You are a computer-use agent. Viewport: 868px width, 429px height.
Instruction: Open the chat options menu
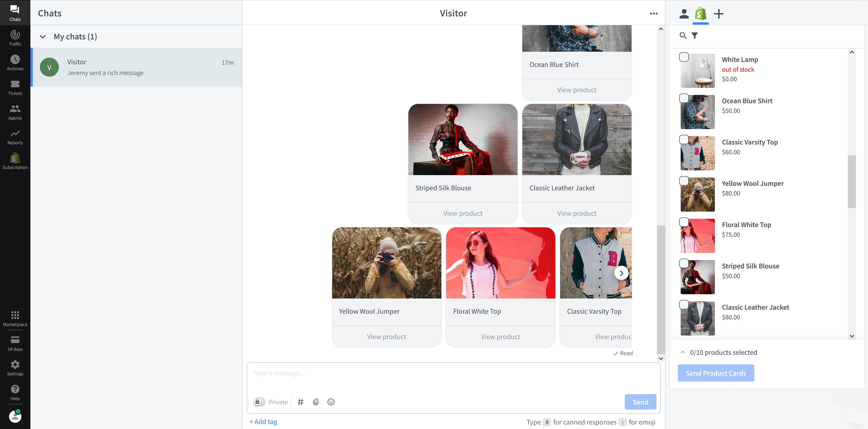point(654,13)
